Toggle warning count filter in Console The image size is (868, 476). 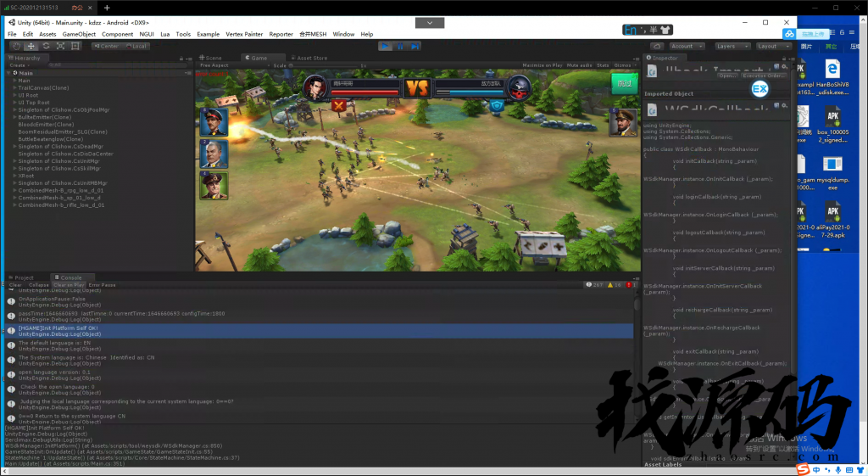coord(615,285)
